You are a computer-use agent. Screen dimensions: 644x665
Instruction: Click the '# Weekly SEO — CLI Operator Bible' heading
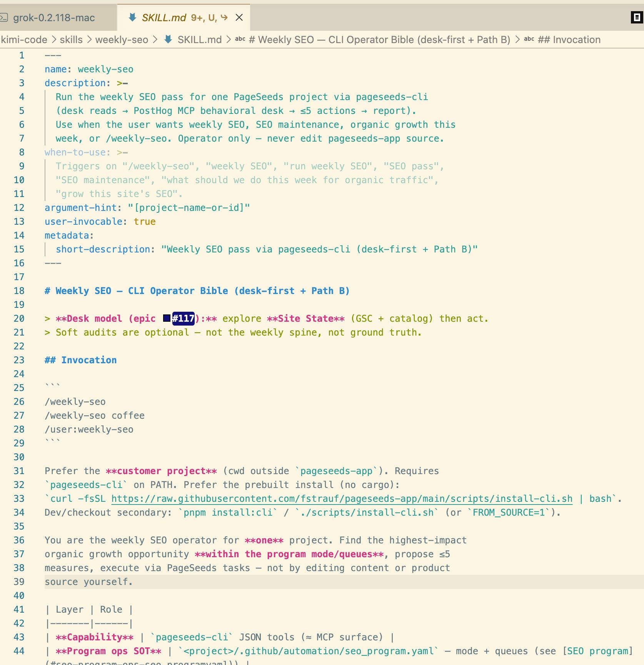pyautogui.click(x=197, y=291)
